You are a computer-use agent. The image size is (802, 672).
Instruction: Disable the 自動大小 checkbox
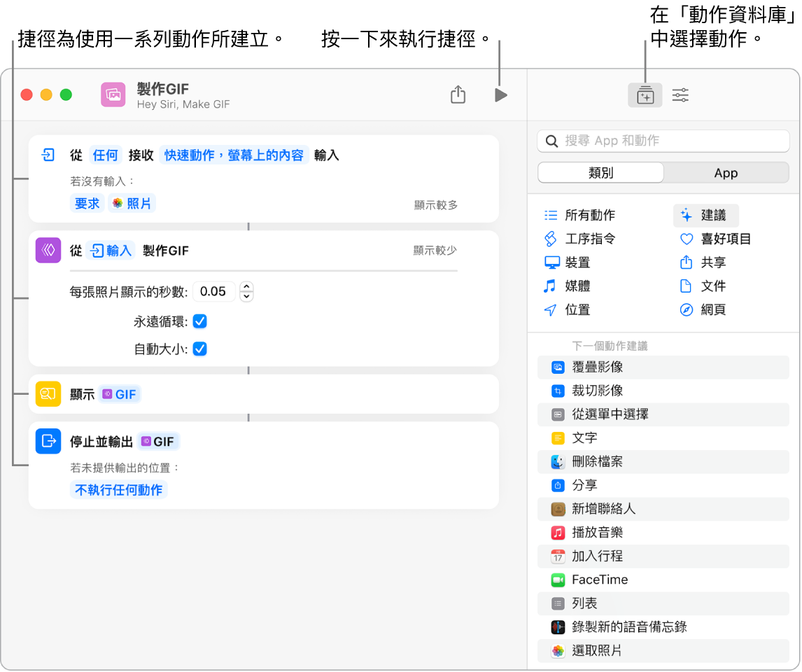tap(199, 349)
